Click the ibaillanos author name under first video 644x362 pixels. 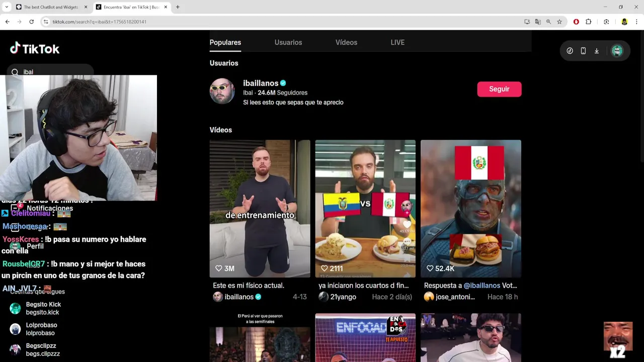pyautogui.click(x=239, y=297)
